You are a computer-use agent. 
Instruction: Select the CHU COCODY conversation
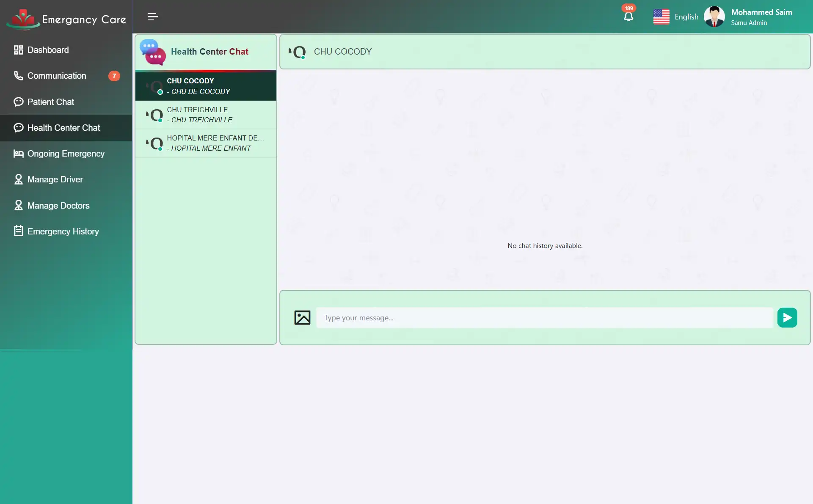(x=206, y=85)
